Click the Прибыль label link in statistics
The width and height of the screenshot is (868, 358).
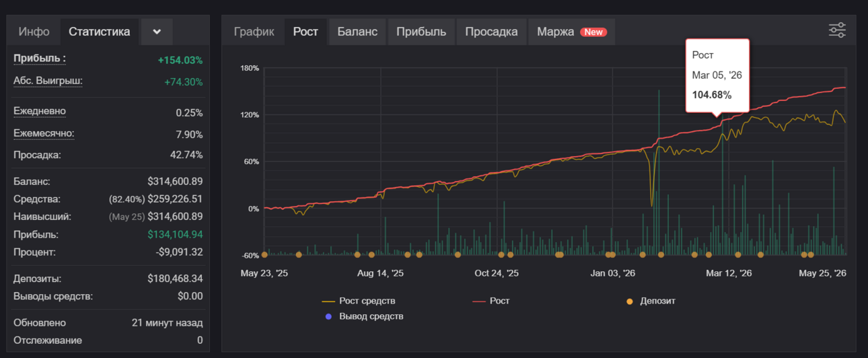40,59
